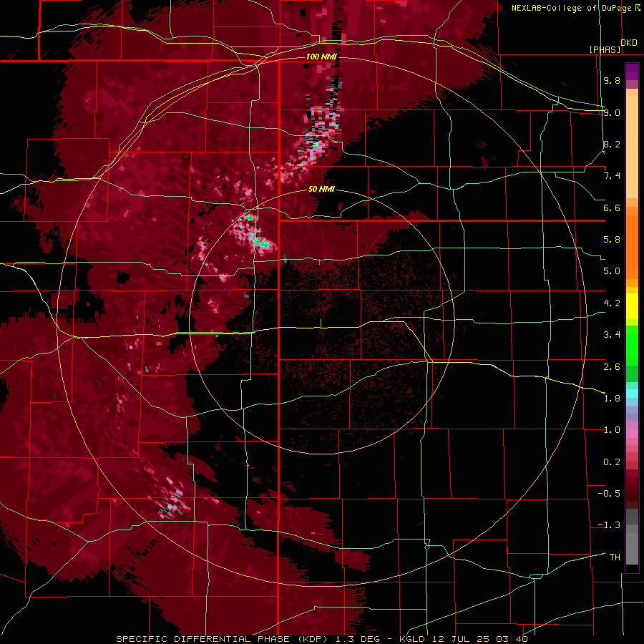This screenshot has width=644, height=644.
Task: Click the 1.8 value on the color scale
Action: pos(612,399)
